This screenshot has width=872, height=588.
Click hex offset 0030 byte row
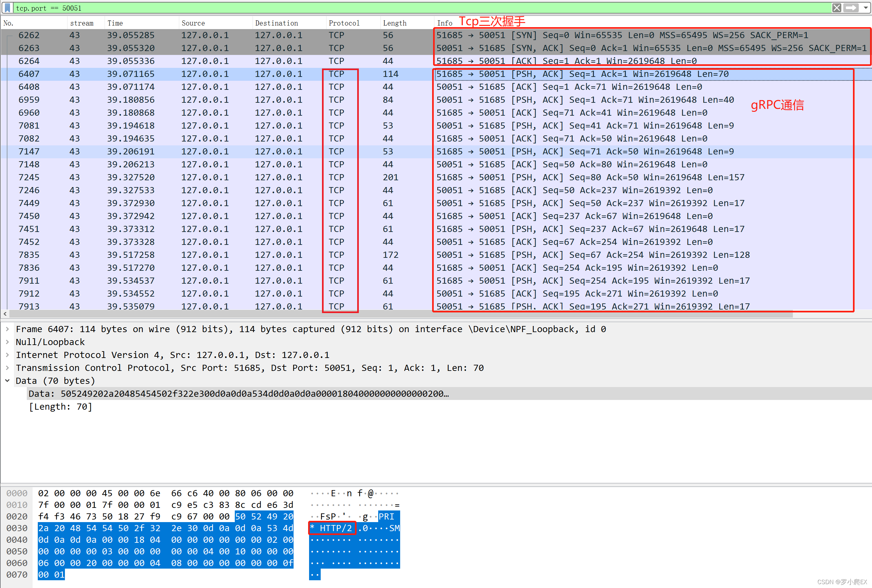pos(165,528)
